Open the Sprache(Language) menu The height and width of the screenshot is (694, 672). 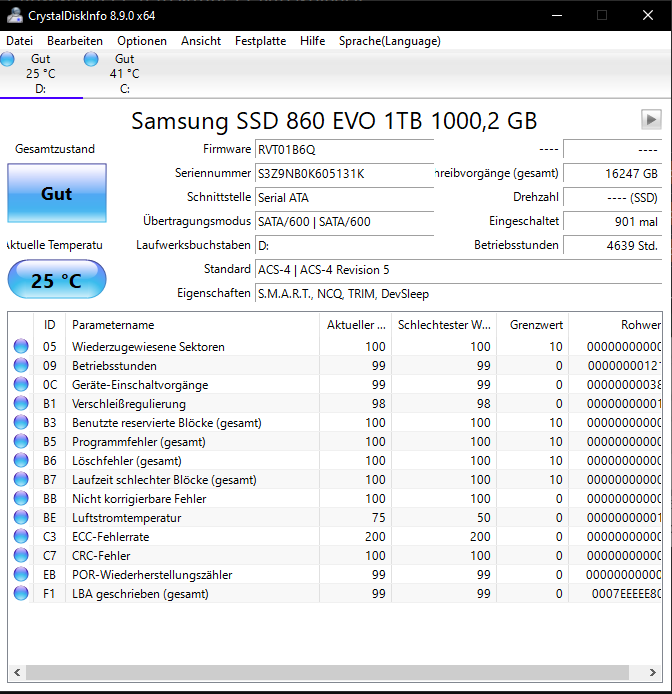pyautogui.click(x=390, y=41)
